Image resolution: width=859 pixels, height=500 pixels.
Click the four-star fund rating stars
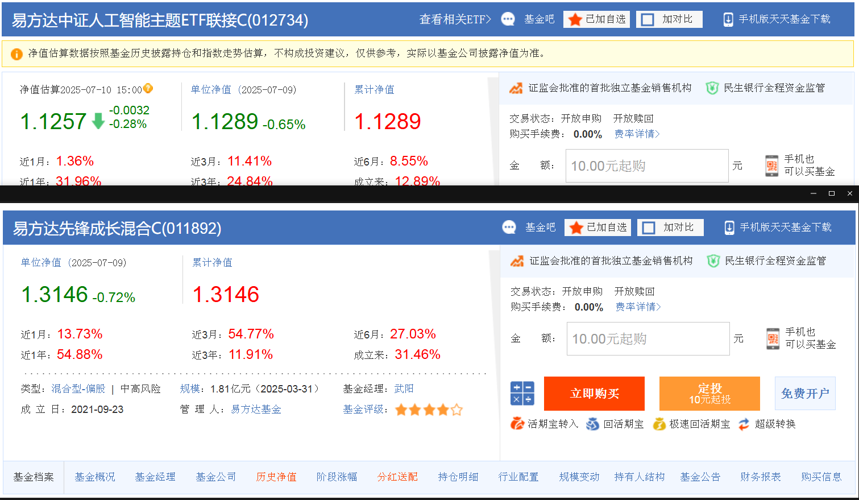click(x=429, y=410)
